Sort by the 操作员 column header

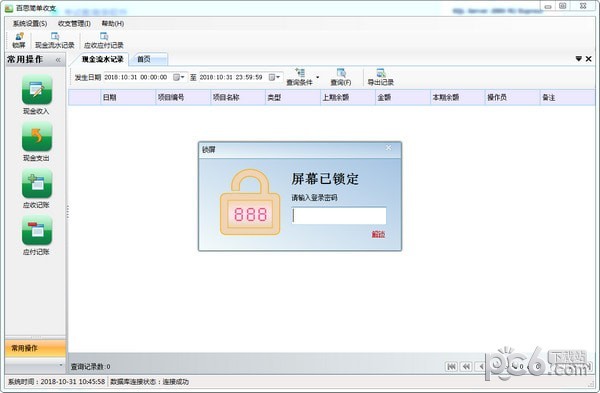[x=512, y=98]
